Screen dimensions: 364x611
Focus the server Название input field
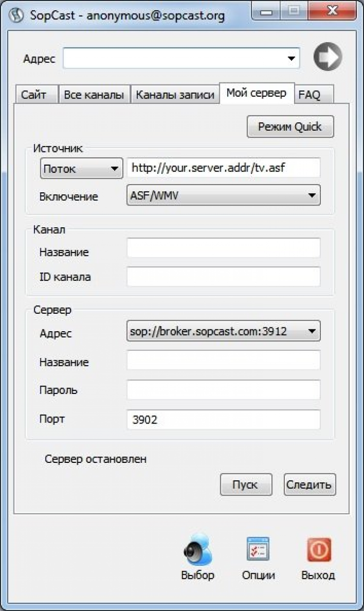pos(223,360)
